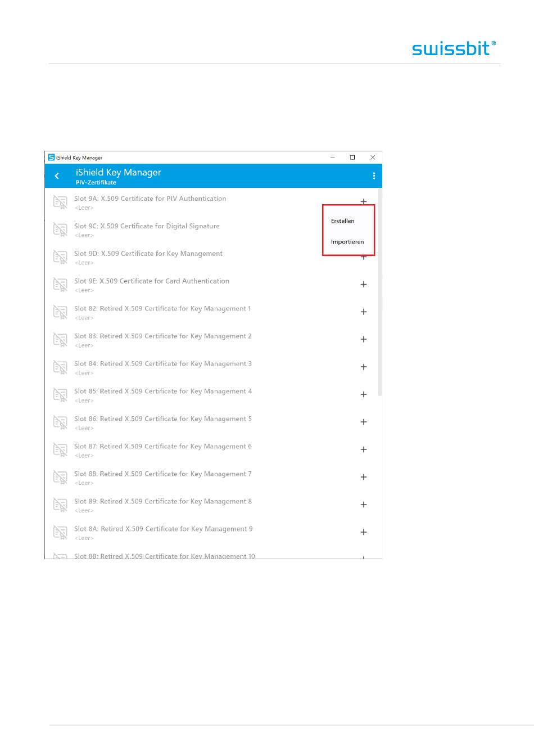Select Slot 9D Key Management row text
Viewport: 534px width, 756px height.
[148, 254]
